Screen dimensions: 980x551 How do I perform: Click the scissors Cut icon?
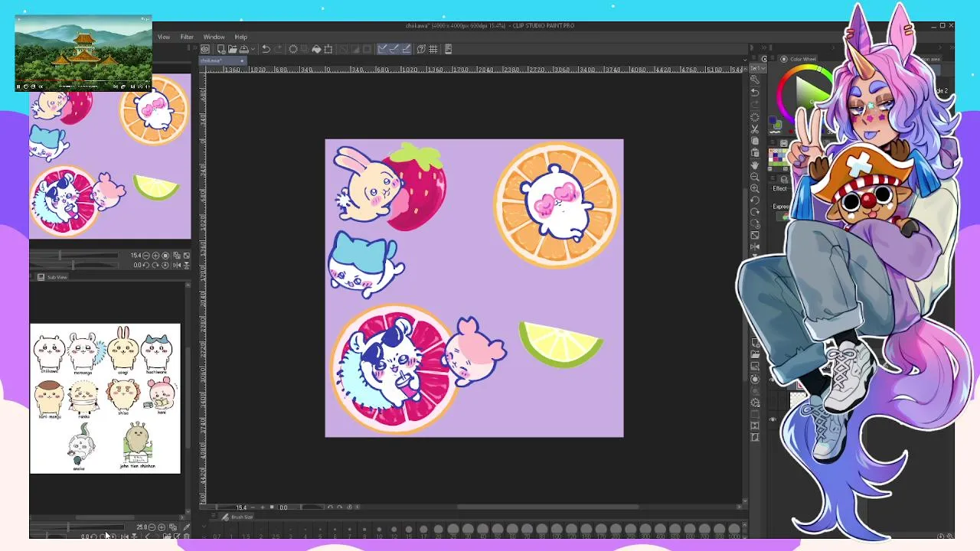pos(755,129)
